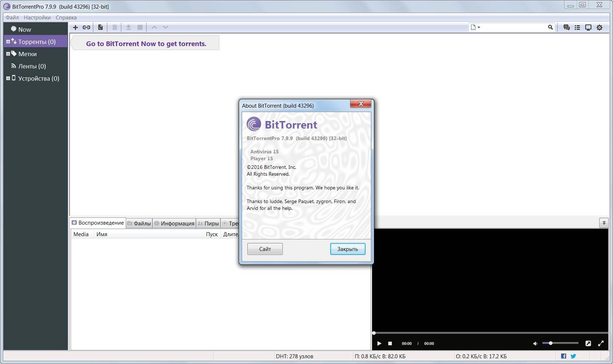Create new torrent file icon
Screen dimensions: 613x364
coord(100,27)
